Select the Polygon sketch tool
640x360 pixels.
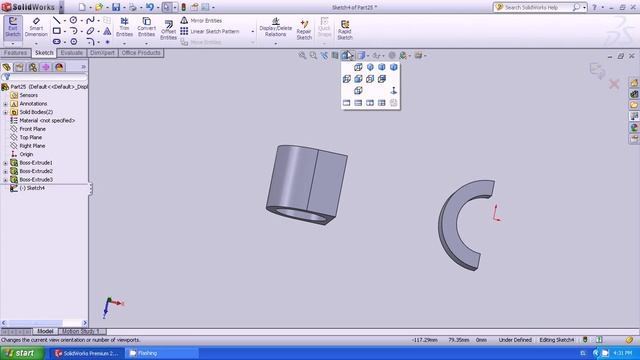tap(73, 42)
